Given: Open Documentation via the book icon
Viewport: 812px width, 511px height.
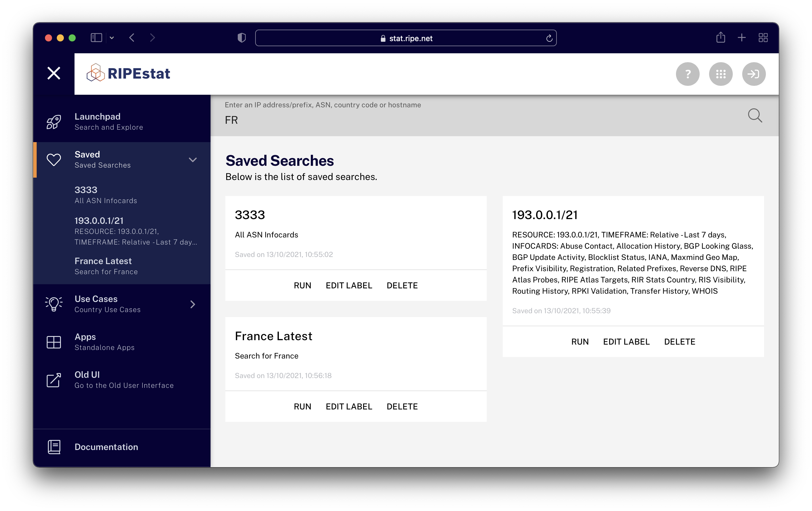Looking at the screenshot, I should [54, 447].
